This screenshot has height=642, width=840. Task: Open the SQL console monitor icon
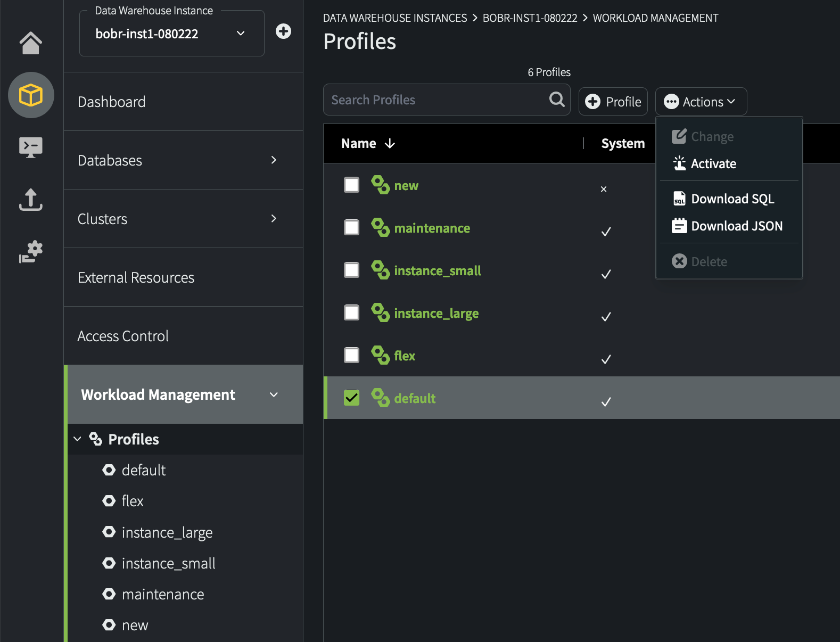[30, 147]
